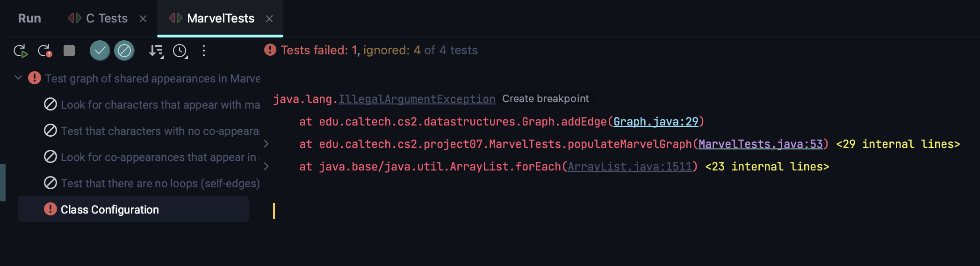Open the test history clock

(x=180, y=51)
